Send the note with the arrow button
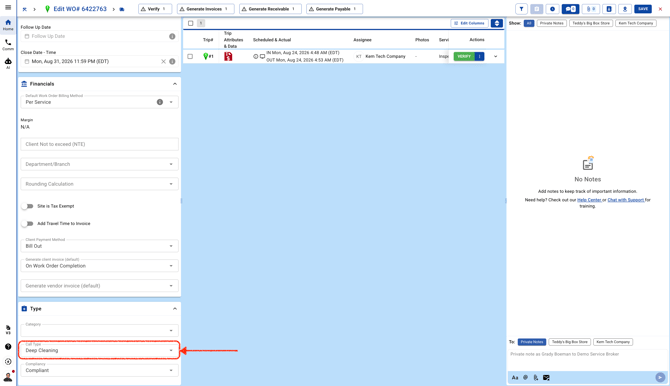Image resolution: width=670 pixels, height=386 pixels. coord(660,377)
